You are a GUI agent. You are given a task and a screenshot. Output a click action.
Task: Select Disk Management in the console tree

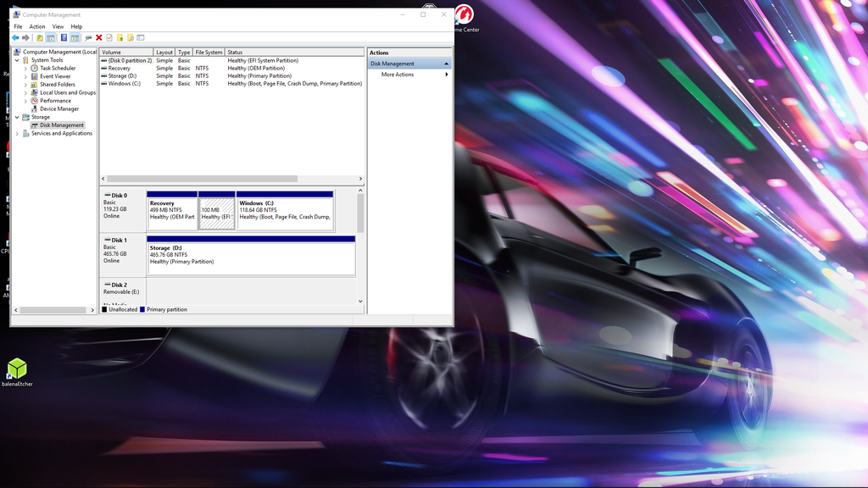61,125
